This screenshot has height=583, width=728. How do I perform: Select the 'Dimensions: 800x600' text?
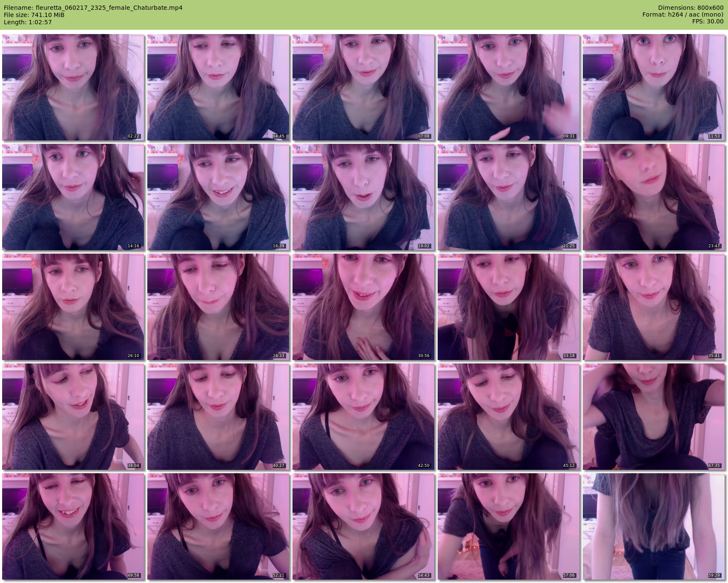click(691, 8)
